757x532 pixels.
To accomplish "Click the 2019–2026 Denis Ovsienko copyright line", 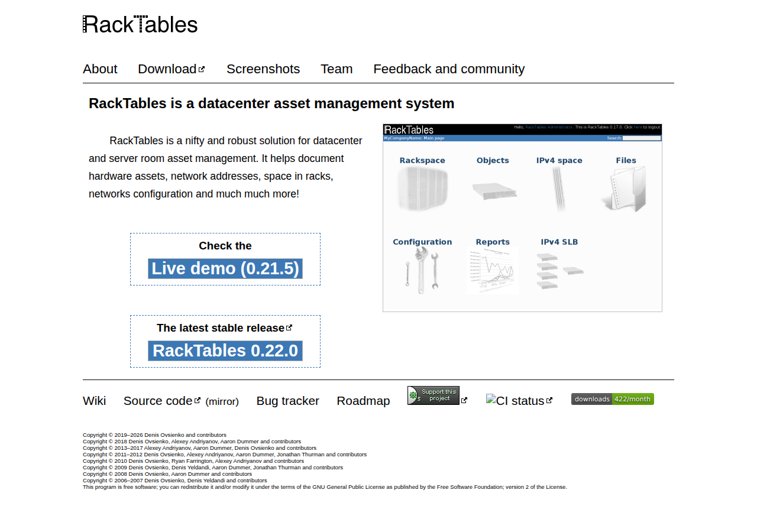I will coord(154,435).
